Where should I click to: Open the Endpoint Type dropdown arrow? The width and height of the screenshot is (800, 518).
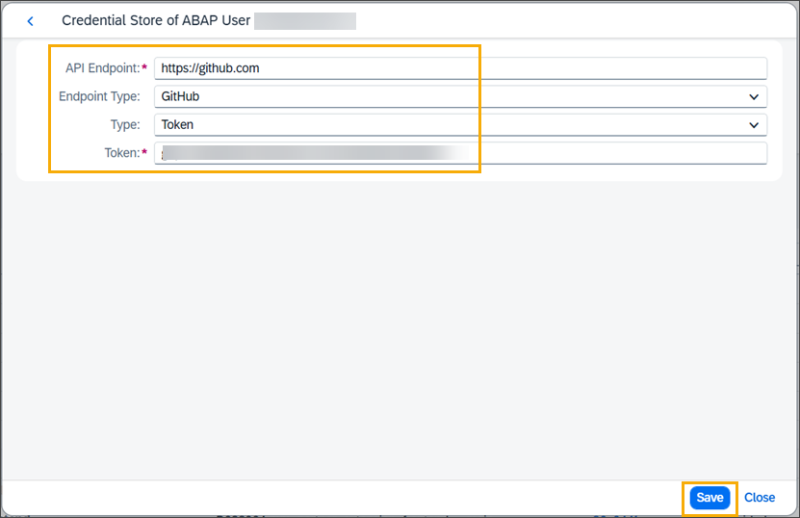click(753, 97)
